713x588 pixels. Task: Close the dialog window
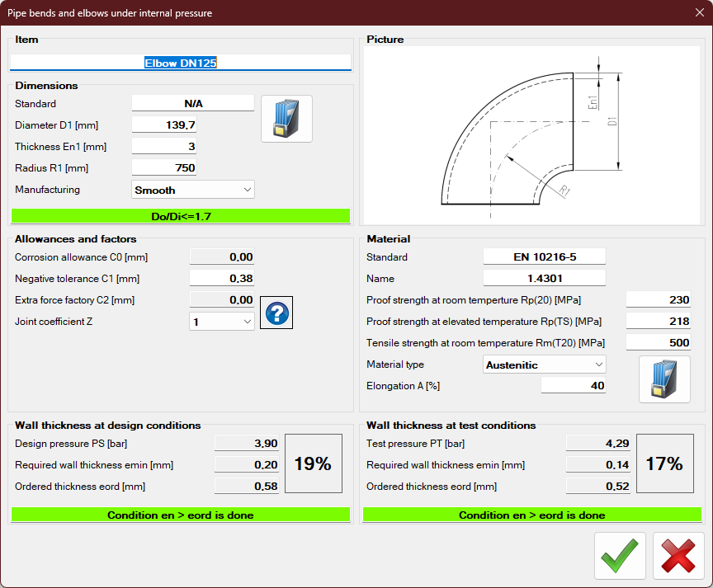[699, 12]
